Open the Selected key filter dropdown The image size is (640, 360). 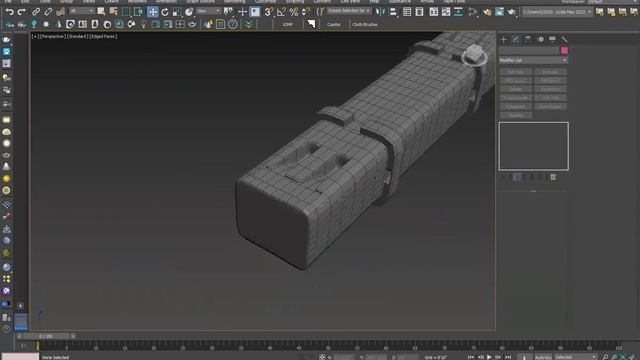click(x=575, y=357)
